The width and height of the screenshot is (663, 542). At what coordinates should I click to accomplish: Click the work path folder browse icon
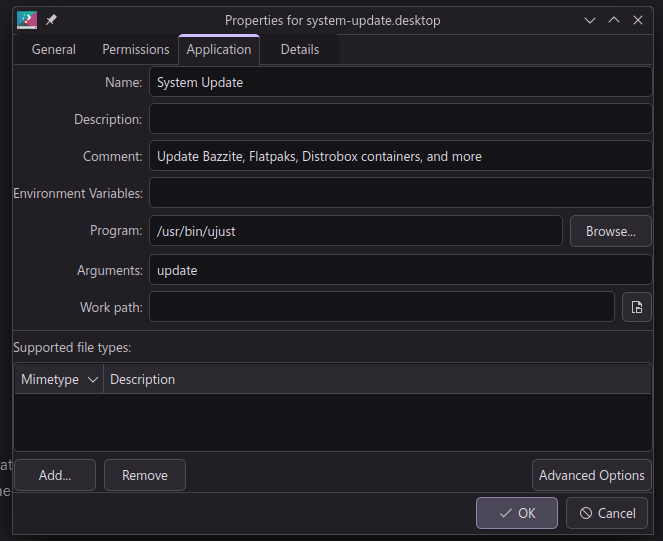click(636, 307)
